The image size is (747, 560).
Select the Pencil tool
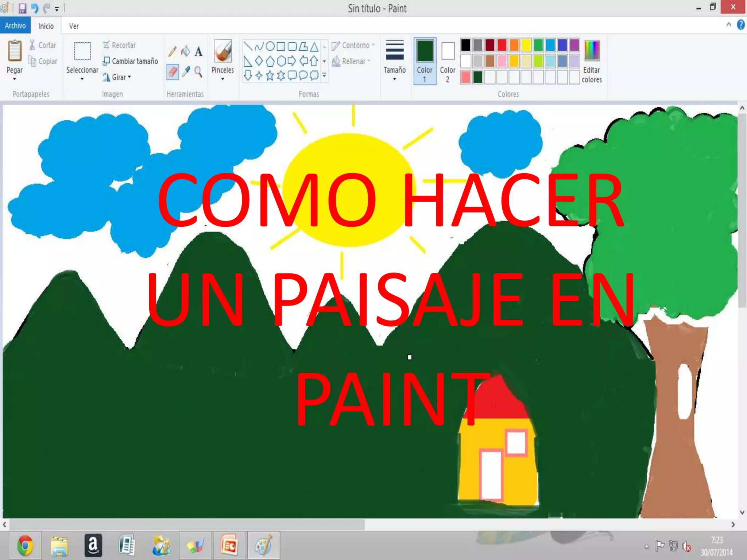pos(172,51)
